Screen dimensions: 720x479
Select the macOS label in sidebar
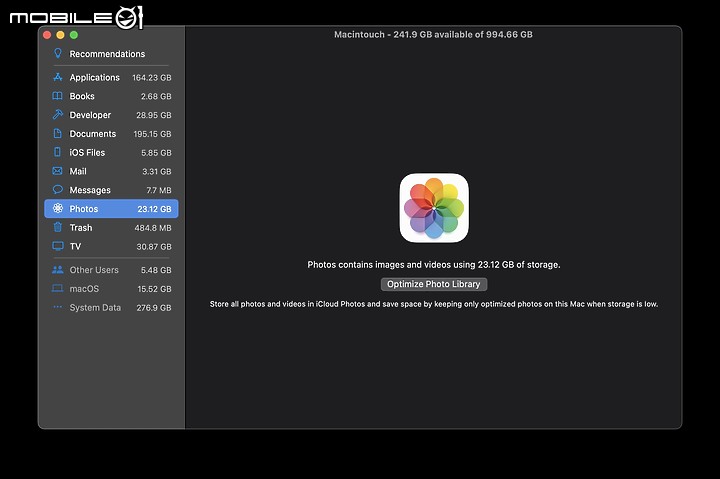coord(84,289)
